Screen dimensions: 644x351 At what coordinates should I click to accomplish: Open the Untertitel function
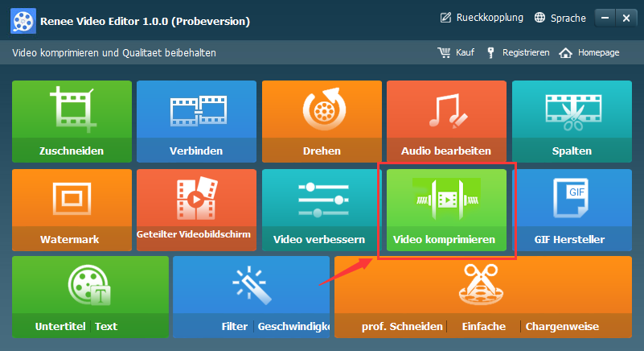tap(60, 327)
